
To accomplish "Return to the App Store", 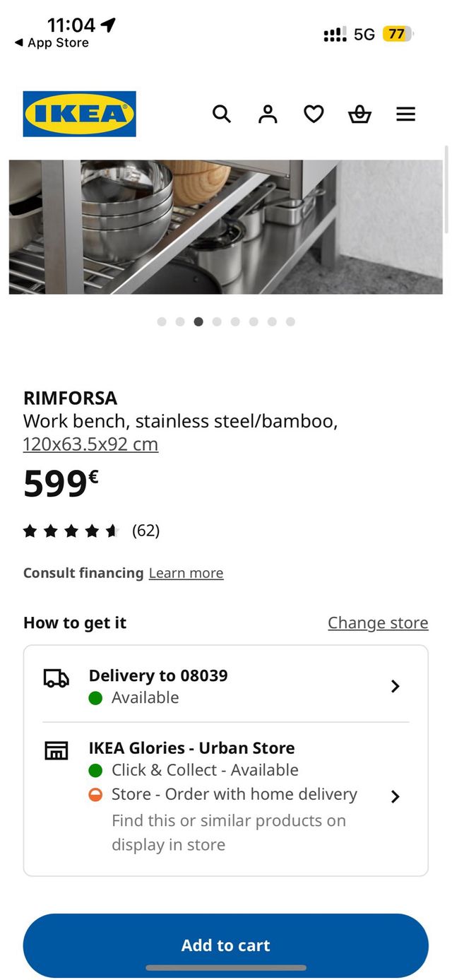I will 48,43.
